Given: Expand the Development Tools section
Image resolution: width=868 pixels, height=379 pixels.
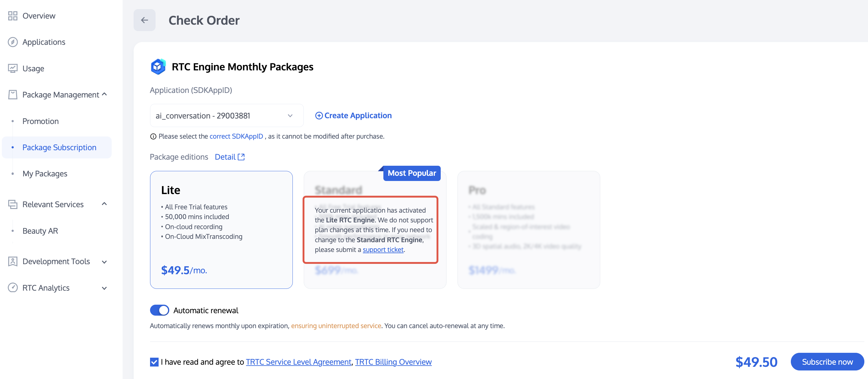Looking at the screenshot, I should (104, 261).
